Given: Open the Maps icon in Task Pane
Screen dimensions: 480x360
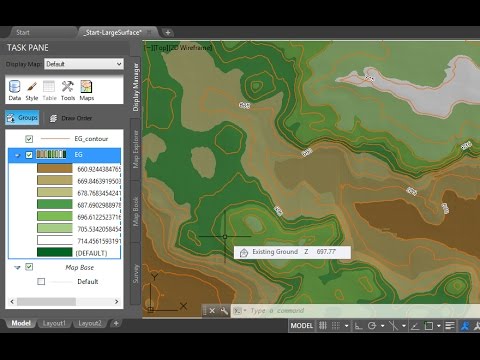Looking at the screenshot, I should pos(86,90).
